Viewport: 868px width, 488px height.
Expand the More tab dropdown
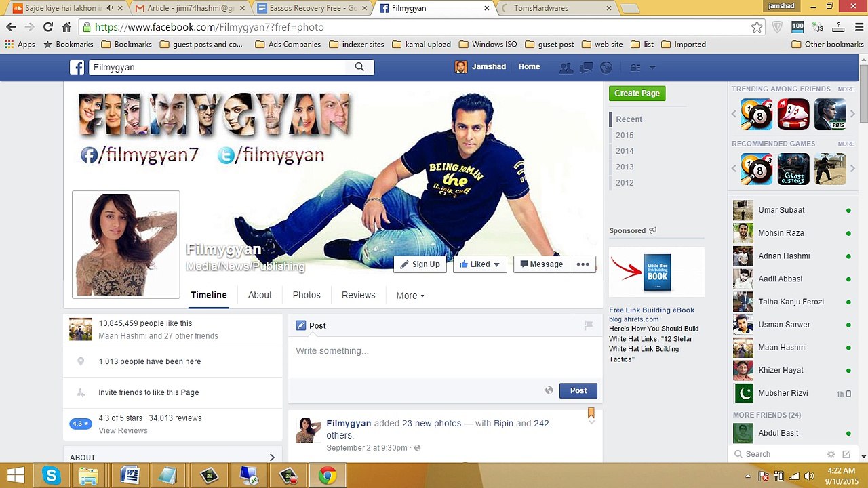[410, 296]
